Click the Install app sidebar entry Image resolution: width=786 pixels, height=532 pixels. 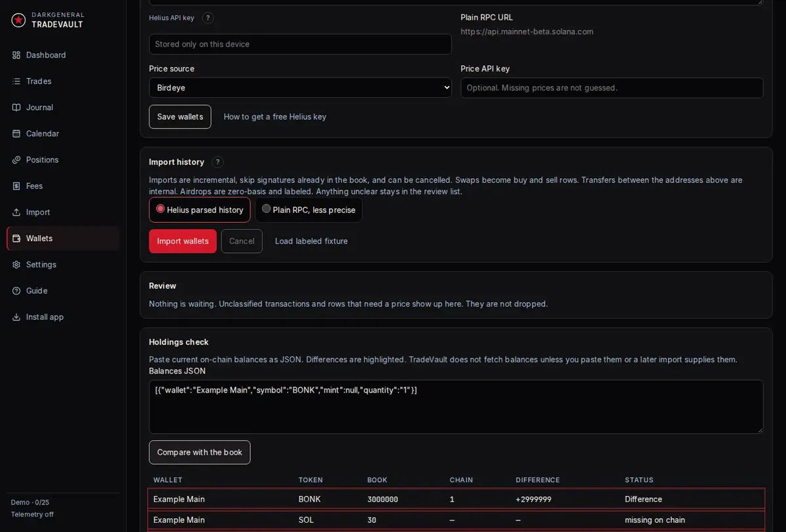tap(63, 317)
